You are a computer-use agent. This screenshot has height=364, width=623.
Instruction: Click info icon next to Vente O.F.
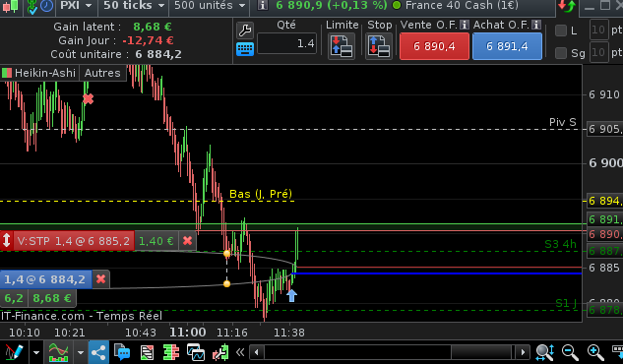click(465, 25)
